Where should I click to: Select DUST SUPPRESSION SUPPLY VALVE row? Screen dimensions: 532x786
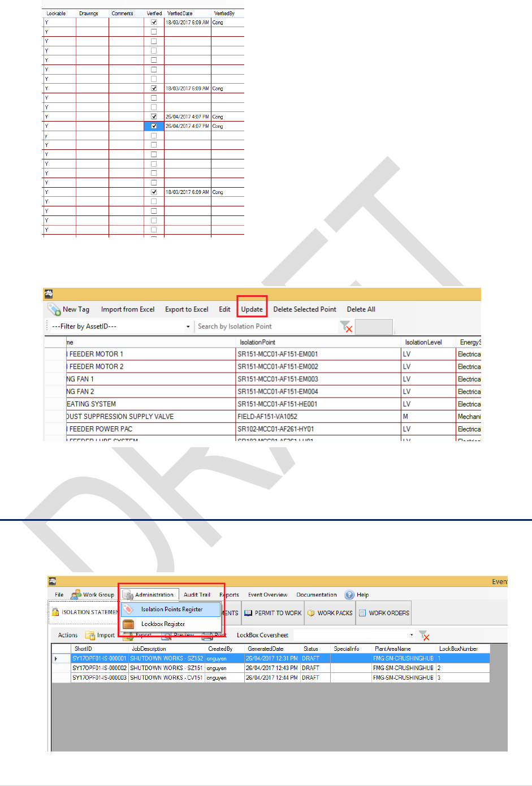[150, 416]
